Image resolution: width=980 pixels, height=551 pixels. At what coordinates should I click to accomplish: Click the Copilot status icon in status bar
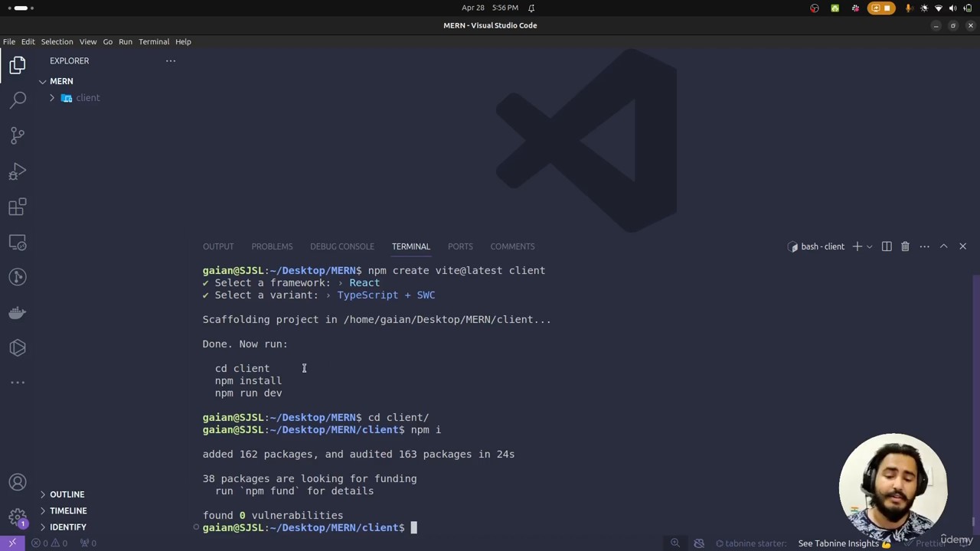point(699,543)
